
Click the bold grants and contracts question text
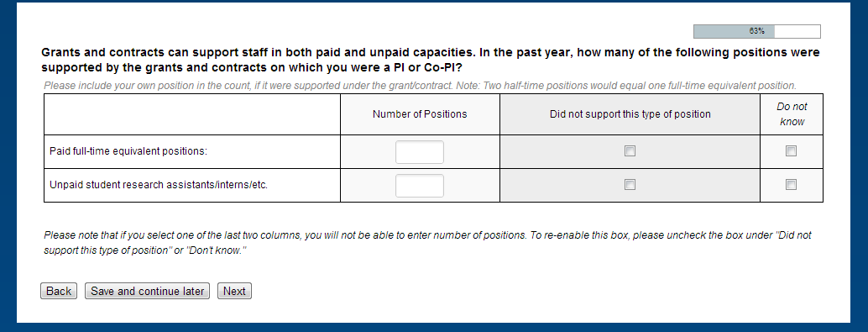(x=430, y=61)
